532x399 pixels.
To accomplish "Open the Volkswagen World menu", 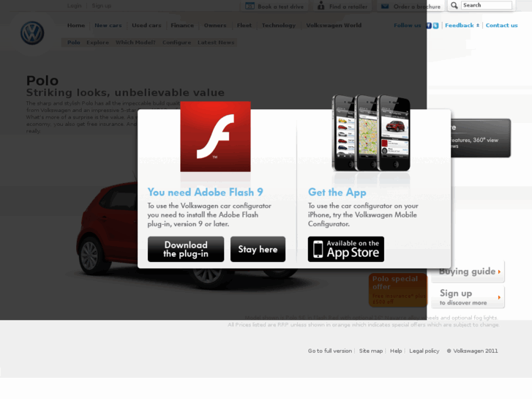I will click(x=334, y=26).
